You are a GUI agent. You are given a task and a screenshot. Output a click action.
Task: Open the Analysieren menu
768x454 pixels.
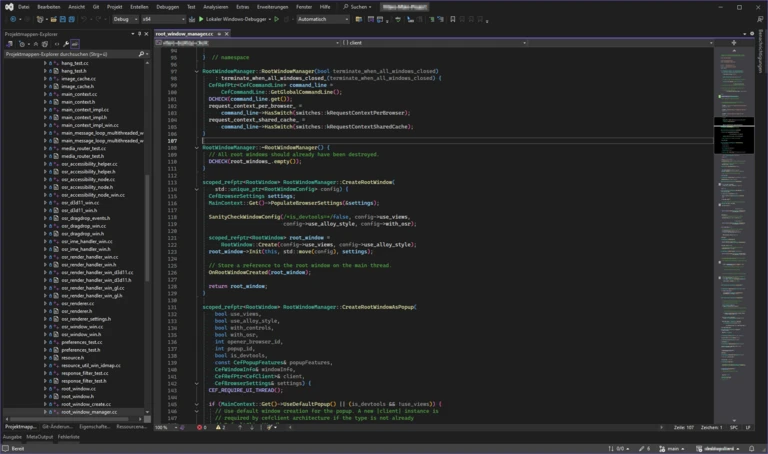point(216,7)
